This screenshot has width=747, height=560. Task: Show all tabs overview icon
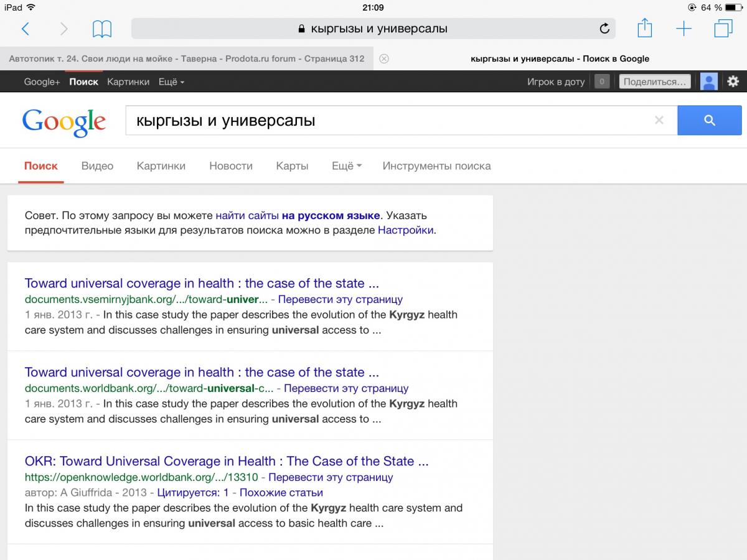click(x=723, y=29)
